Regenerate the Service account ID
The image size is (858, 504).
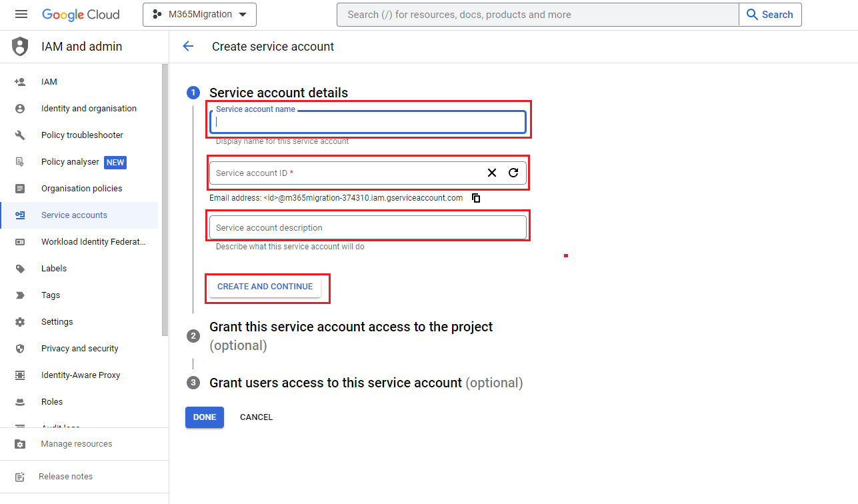(513, 173)
